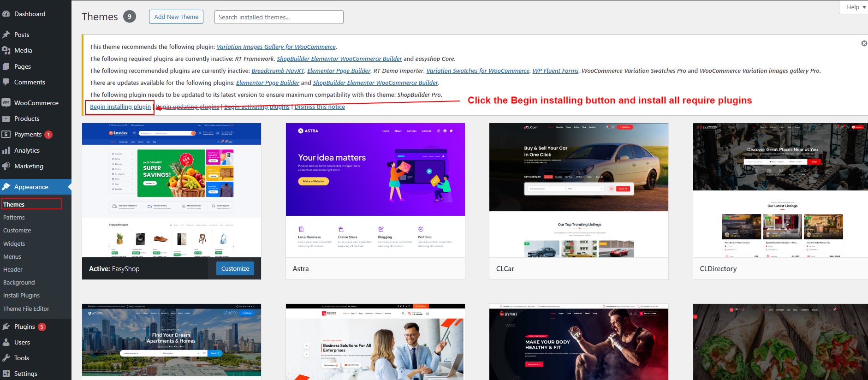868x380 pixels.
Task: Open the Plugins plug icon
Action: (6, 327)
